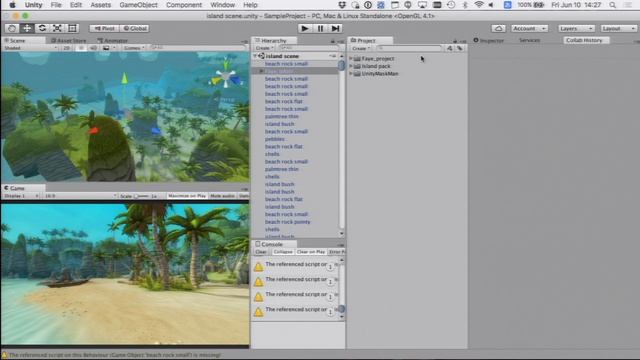640x360 pixels.
Task: Click the Console Clear button
Action: 261,252
